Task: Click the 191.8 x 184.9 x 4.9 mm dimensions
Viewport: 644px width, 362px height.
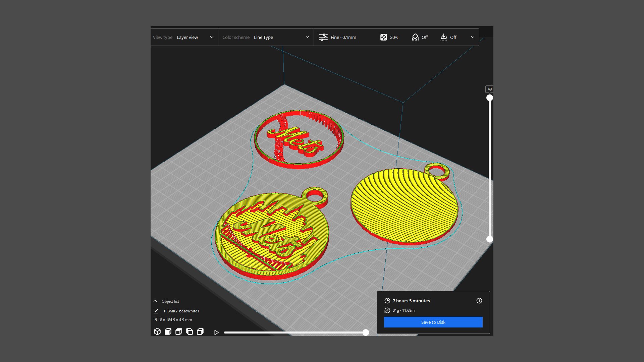Action: click(x=172, y=320)
